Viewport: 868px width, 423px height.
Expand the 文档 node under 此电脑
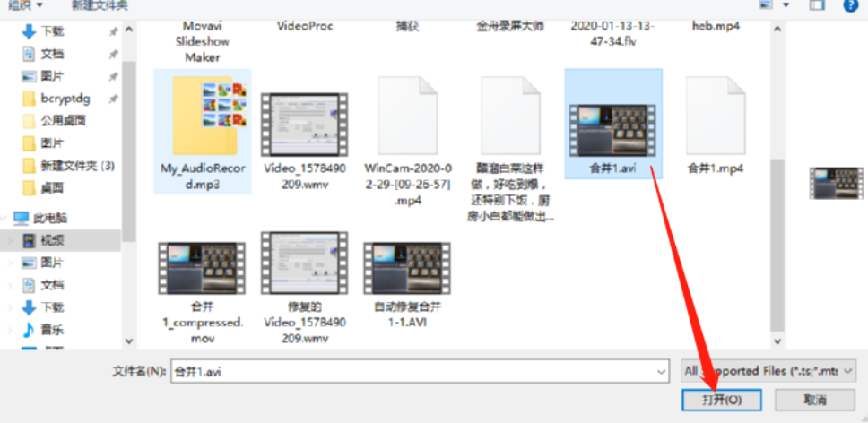tap(10, 285)
